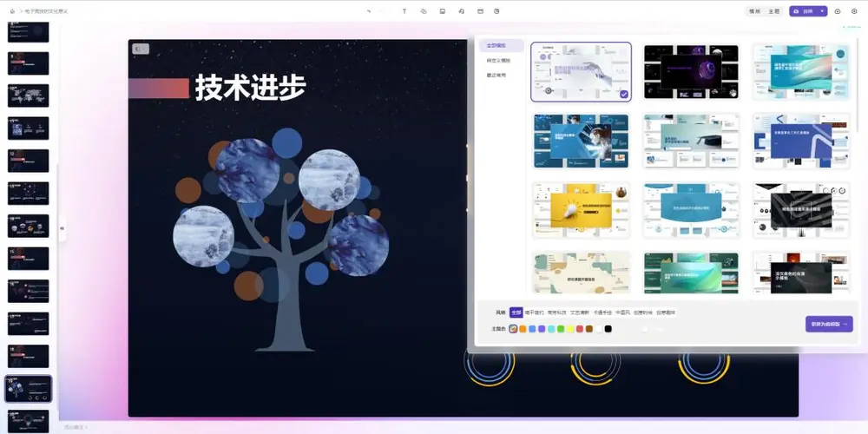Viewport: 868px width, 434px height.
Task: Open slide 15 thumbnail in left panel
Action: point(29,259)
